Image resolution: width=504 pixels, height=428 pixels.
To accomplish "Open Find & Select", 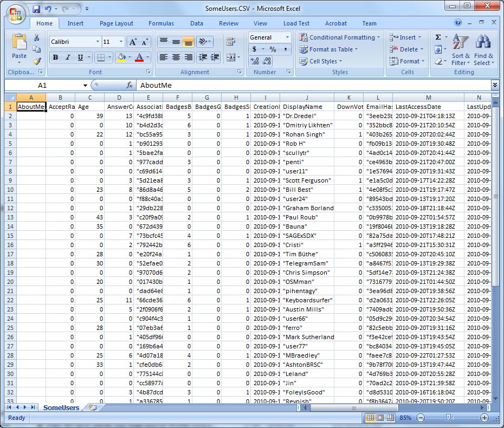I will click(x=483, y=50).
